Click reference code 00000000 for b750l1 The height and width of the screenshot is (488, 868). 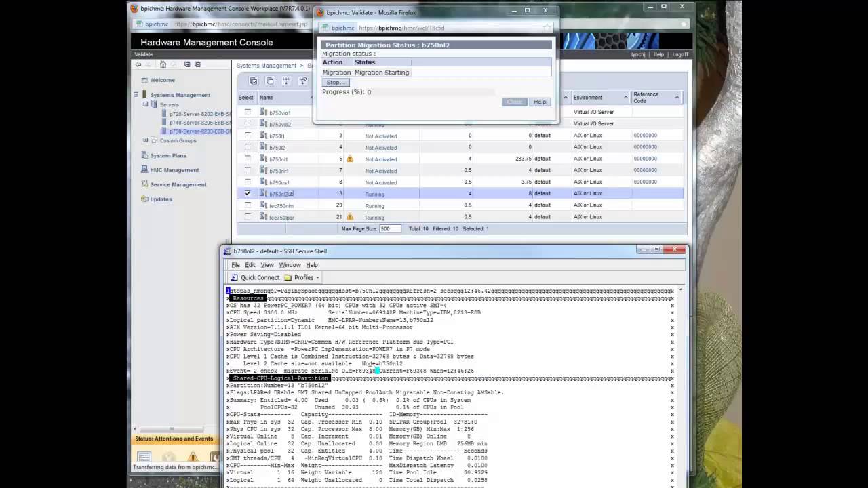645,136
